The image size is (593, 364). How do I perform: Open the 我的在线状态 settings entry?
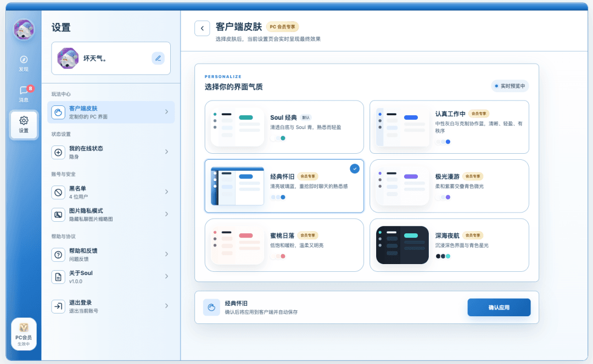point(111,152)
